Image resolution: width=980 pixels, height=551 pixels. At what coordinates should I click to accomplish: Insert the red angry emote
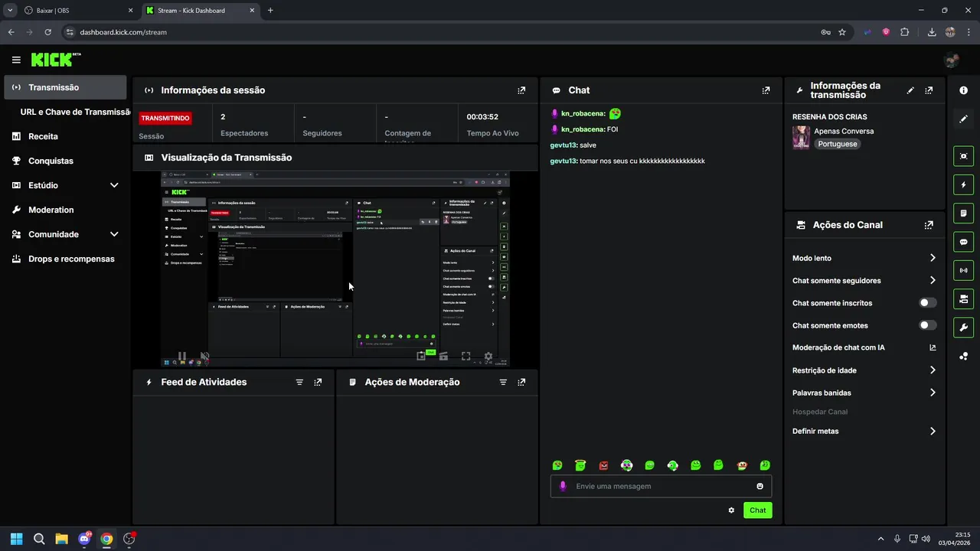click(603, 465)
